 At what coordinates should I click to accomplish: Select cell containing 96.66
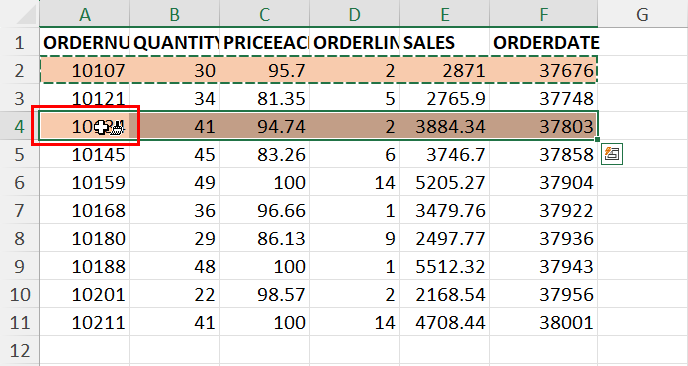click(x=265, y=211)
